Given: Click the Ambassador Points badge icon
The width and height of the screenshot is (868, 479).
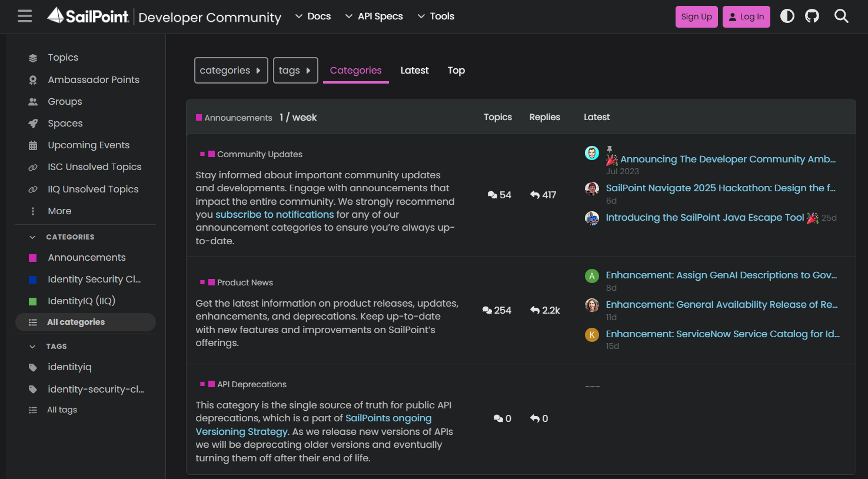Looking at the screenshot, I should (33, 80).
